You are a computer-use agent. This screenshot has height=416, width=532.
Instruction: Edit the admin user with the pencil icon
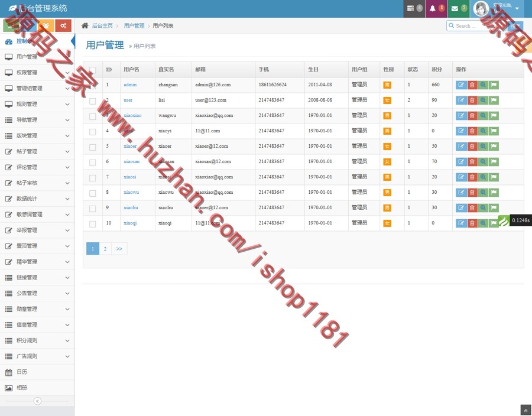tap(461, 84)
